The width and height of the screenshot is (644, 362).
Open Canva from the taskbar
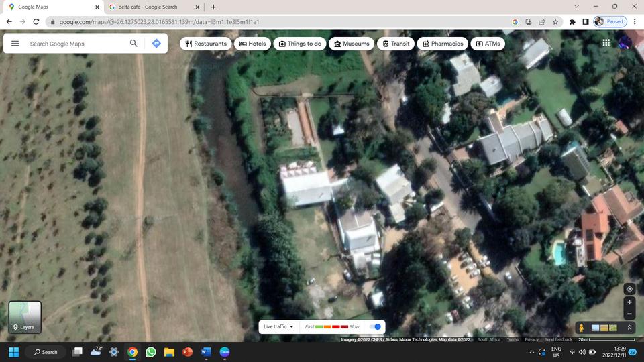[225, 352]
